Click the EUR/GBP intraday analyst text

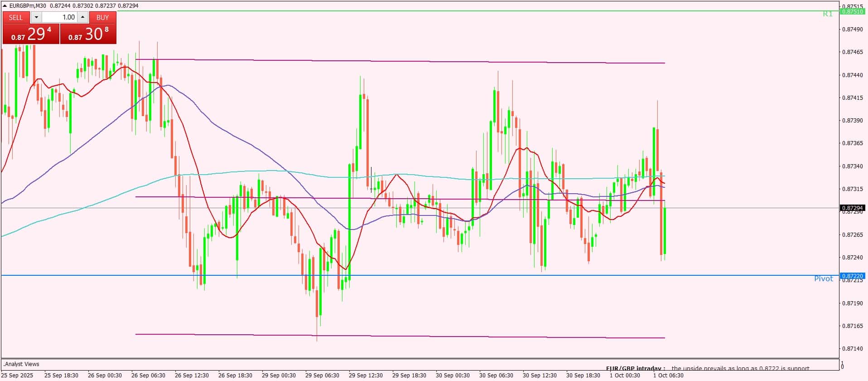pos(707,368)
